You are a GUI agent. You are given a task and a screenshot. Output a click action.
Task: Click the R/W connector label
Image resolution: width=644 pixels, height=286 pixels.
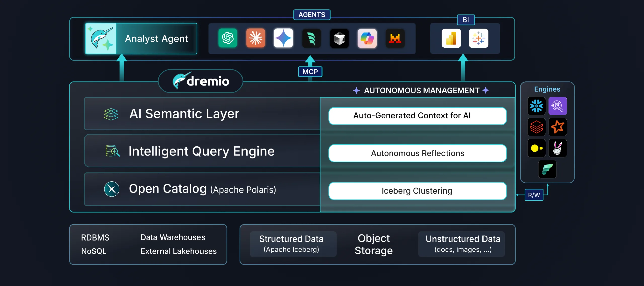point(534,195)
